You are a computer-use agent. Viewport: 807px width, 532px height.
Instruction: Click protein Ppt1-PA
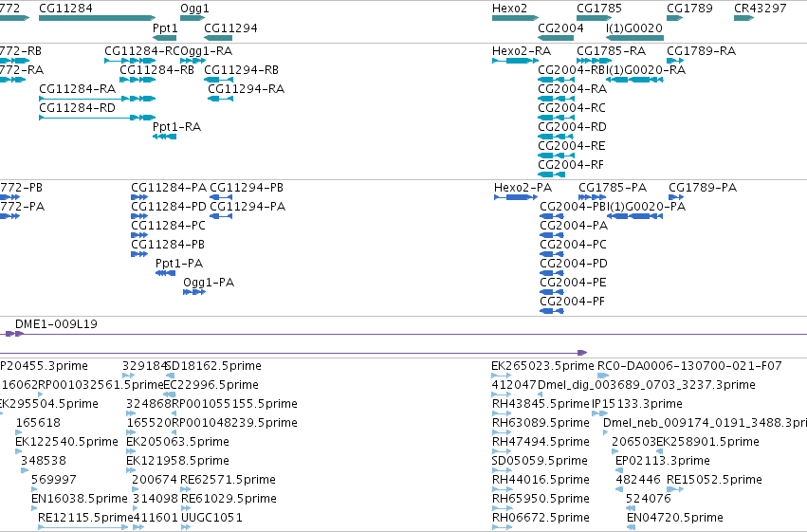click(179, 264)
